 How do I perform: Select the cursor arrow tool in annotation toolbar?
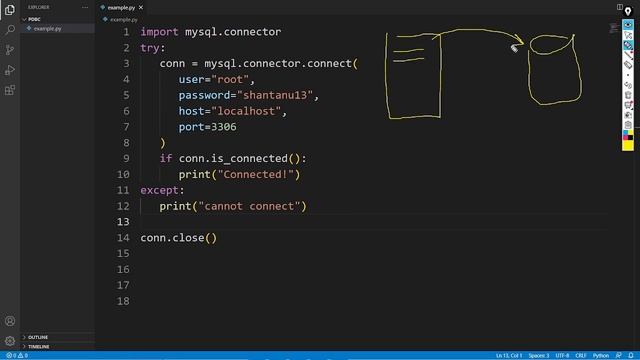click(628, 36)
